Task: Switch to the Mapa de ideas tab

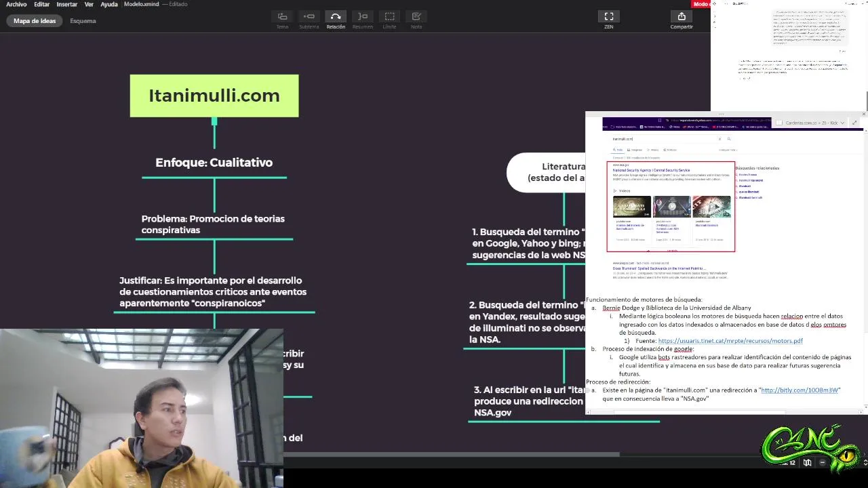Action: pyautogui.click(x=35, y=21)
